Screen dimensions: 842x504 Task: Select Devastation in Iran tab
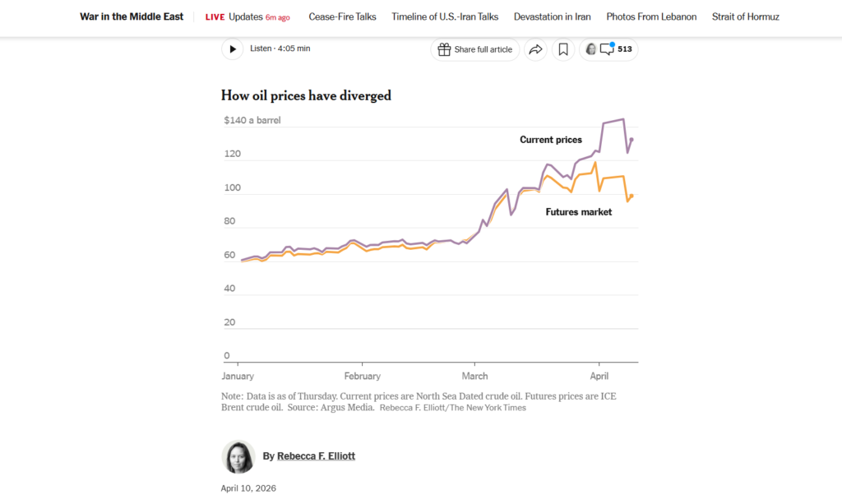(x=552, y=16)
